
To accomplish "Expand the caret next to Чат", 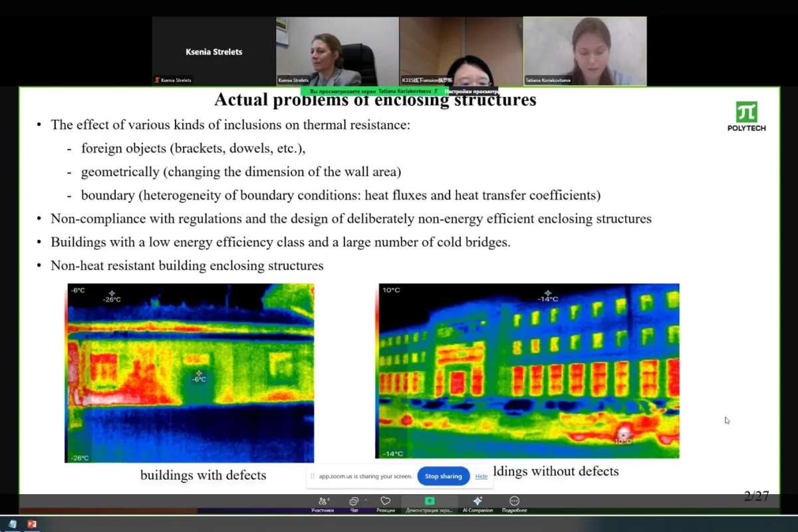I will pyautogui.click(x=366, y=499).
